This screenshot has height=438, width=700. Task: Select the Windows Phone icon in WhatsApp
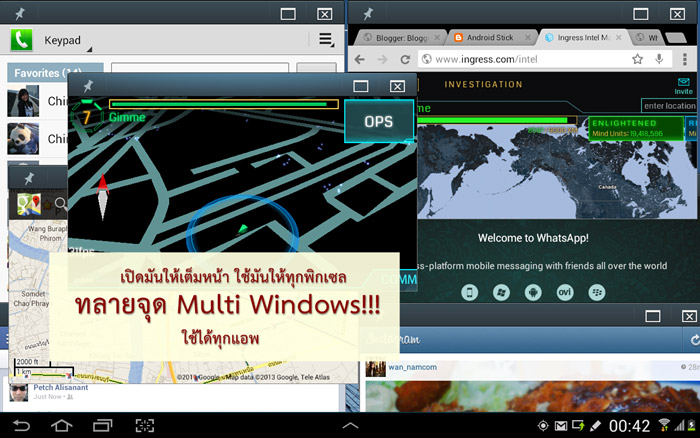tap(501, 292)
